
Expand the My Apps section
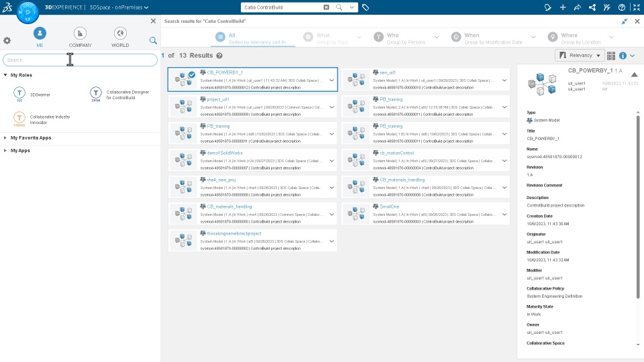5,151
